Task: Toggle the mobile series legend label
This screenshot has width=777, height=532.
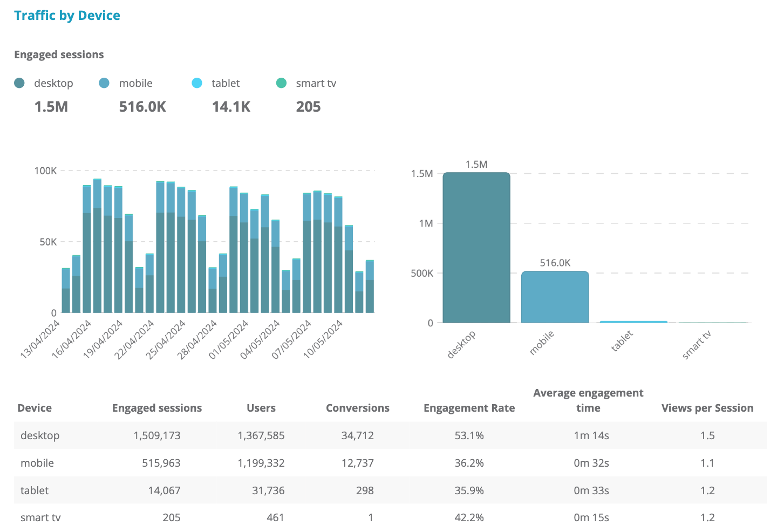Action: (136, 83)
